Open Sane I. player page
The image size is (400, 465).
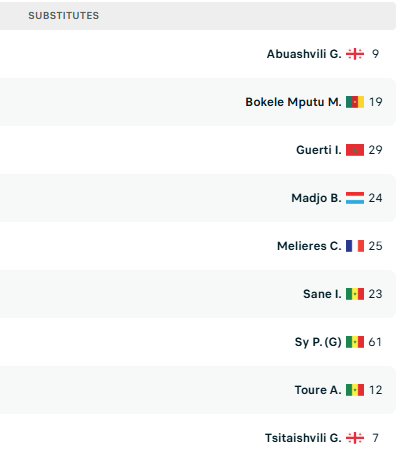(x=322, y=294)
